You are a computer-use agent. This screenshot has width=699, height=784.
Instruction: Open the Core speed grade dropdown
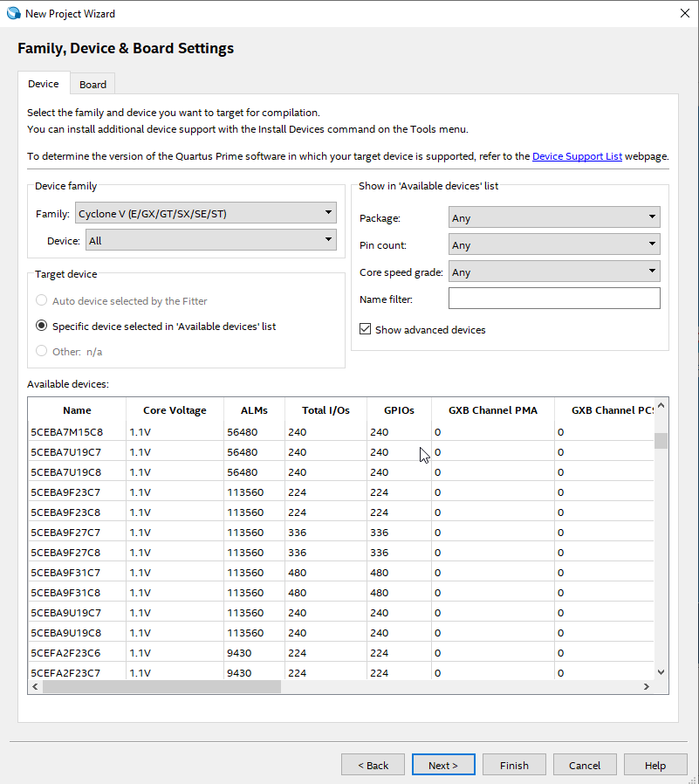pyautogui.click(x=554, y=272)
